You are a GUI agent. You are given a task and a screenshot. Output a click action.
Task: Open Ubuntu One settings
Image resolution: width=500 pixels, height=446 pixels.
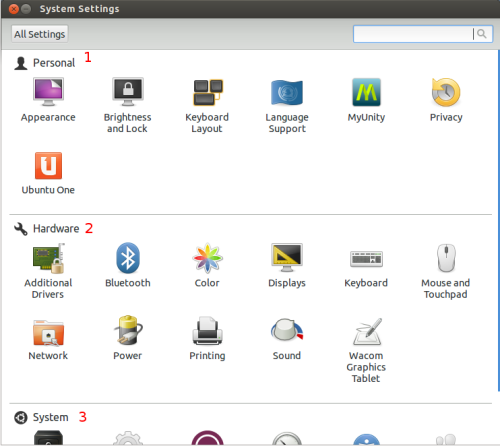pyautogui.click(x=48, y=173)
